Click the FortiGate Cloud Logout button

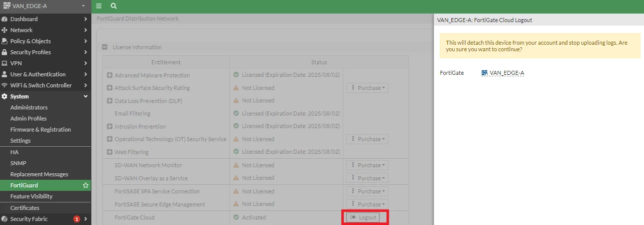click(x=363, y=217)
